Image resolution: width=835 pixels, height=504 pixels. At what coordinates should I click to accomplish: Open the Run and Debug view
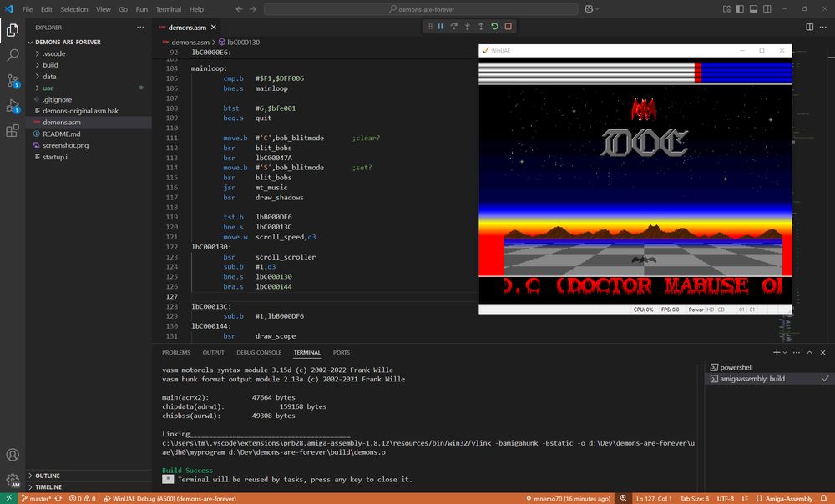(x=13, y=106)
